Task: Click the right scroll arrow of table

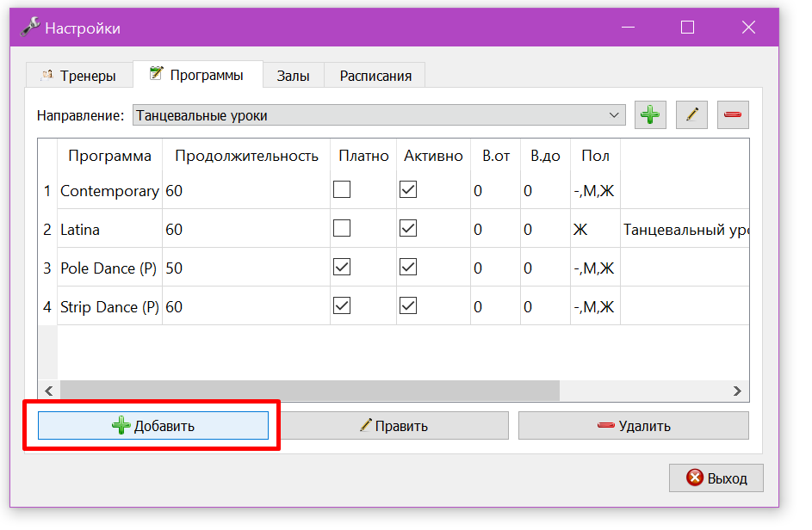Action: 737,391
